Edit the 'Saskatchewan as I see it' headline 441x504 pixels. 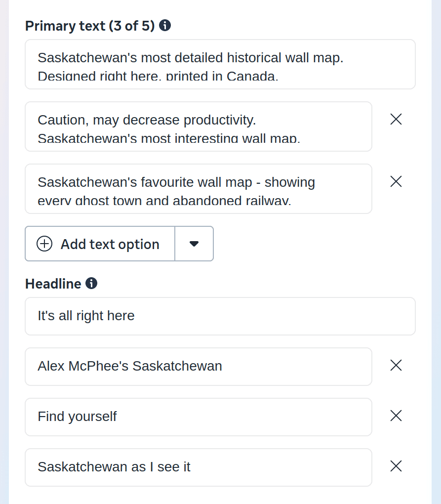click(198, 467)
